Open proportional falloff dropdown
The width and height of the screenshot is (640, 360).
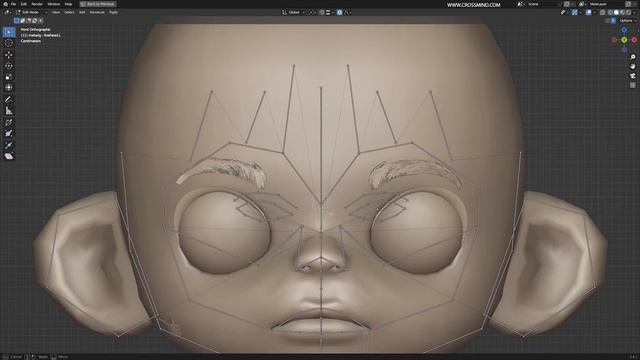click(347, 13)
